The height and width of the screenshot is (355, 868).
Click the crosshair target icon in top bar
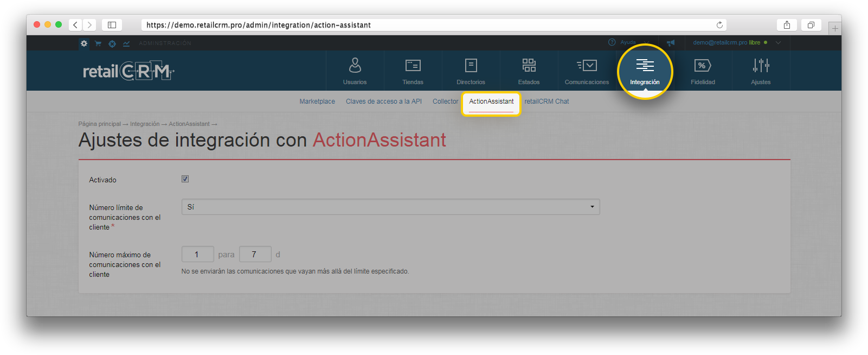[112, 43]
